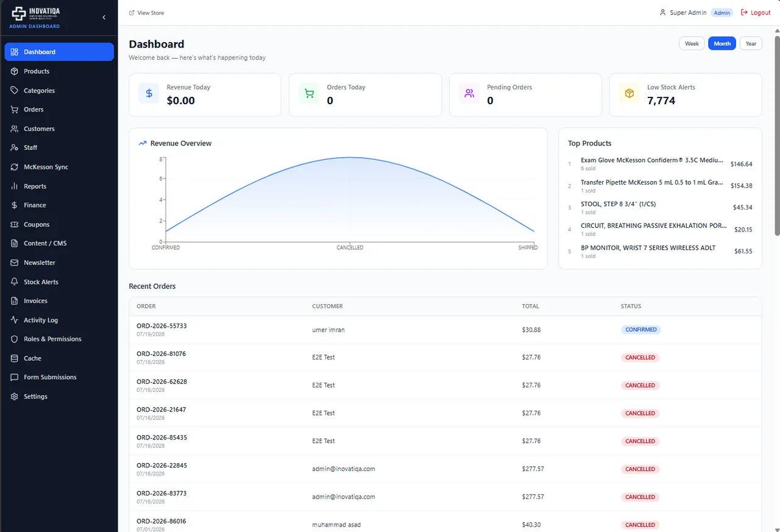Click the Finance dollar icon in sidebar

coord(15,205)
